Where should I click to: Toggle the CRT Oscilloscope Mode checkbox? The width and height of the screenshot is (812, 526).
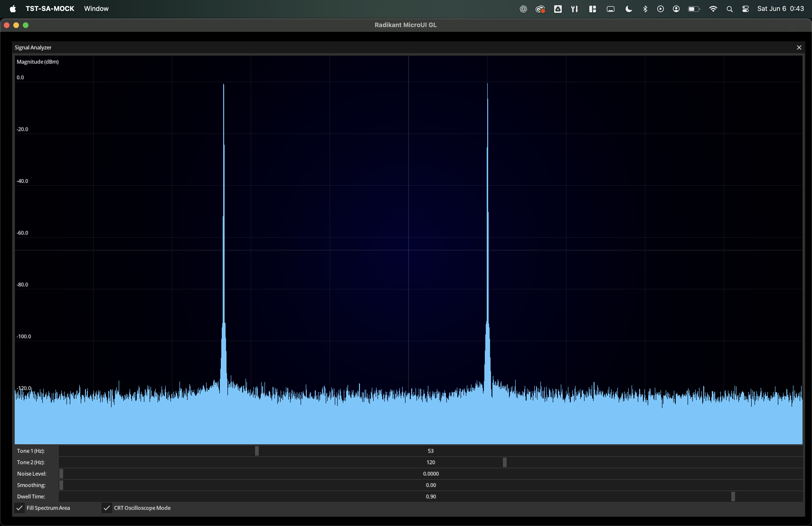(x=107, y=508)
